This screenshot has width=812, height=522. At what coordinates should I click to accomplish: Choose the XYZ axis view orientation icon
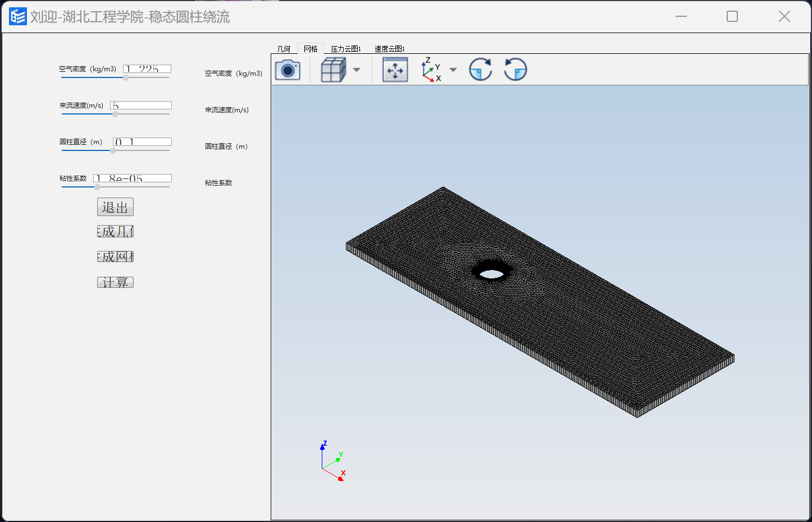point(431,70)
